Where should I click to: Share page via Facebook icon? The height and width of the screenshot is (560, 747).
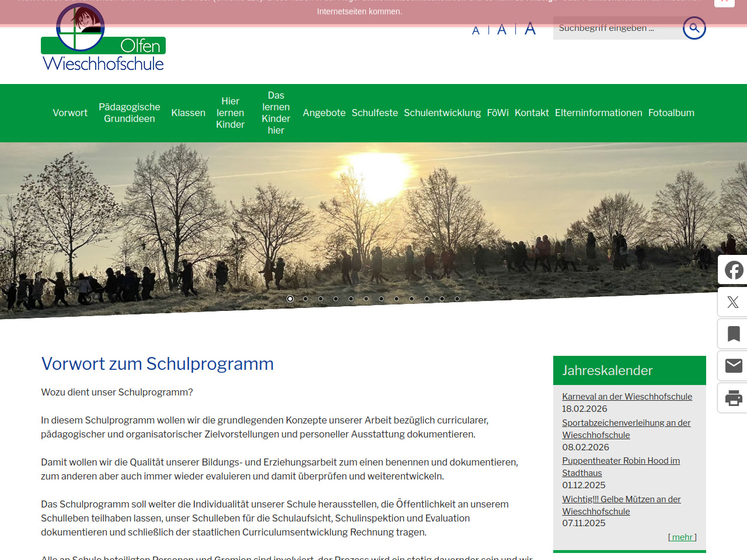(x=733, y=270)
